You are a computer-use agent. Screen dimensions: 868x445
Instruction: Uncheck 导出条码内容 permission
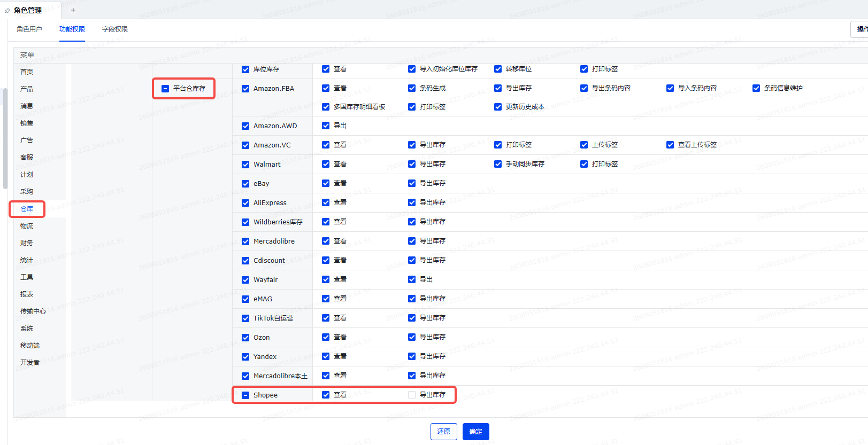tap(584, 88)
